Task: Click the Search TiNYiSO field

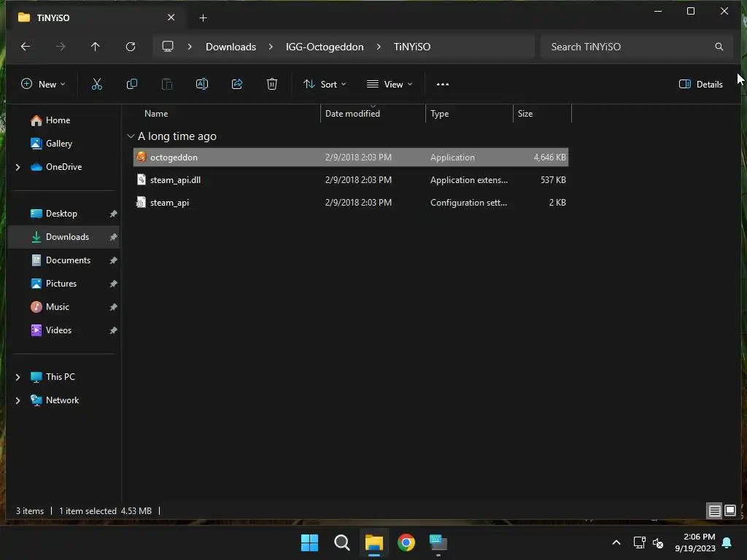Action: pyautogui.click(x=636, y=47)
